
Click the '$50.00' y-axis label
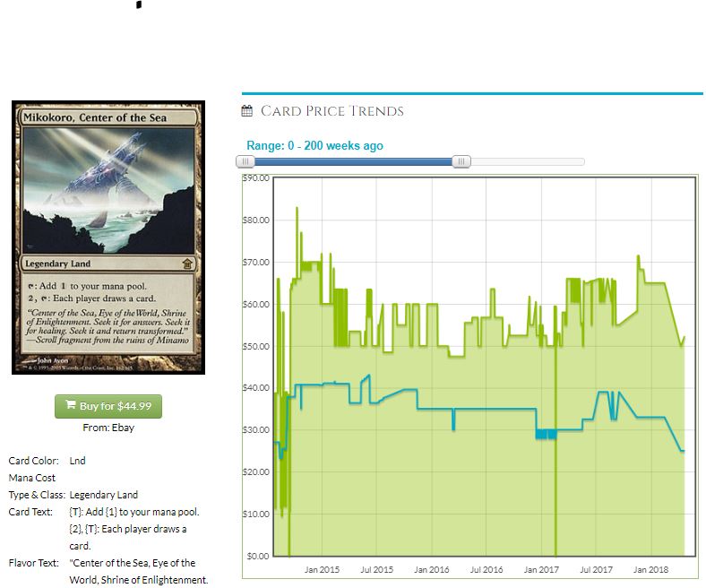pyautogui.click(x=256, y=347)
